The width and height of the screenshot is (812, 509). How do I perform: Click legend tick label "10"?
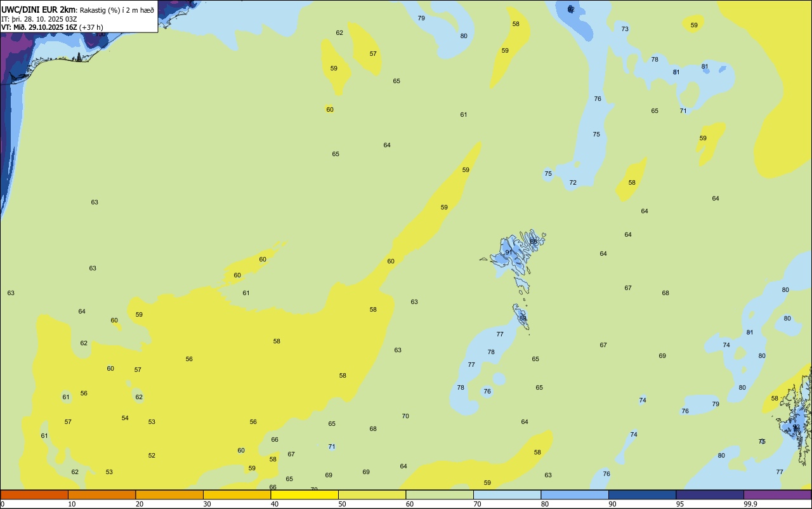coord(72,504)
